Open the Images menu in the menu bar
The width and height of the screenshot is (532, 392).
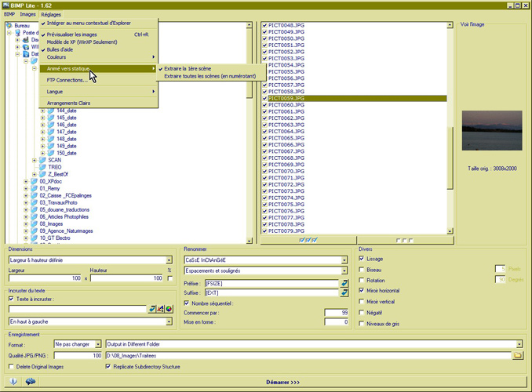point(28,14)
